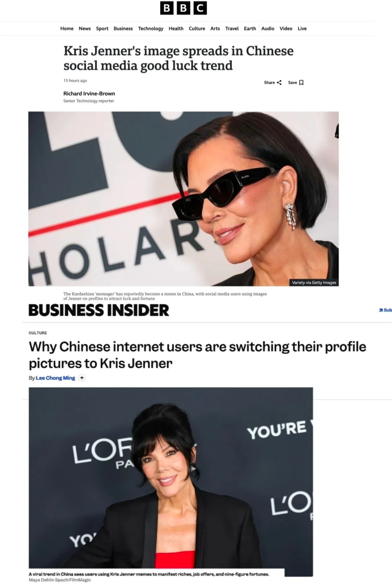The height and width of the screenshot is (584, 392).
Task: Open the News section
Action: pos(85,28)
